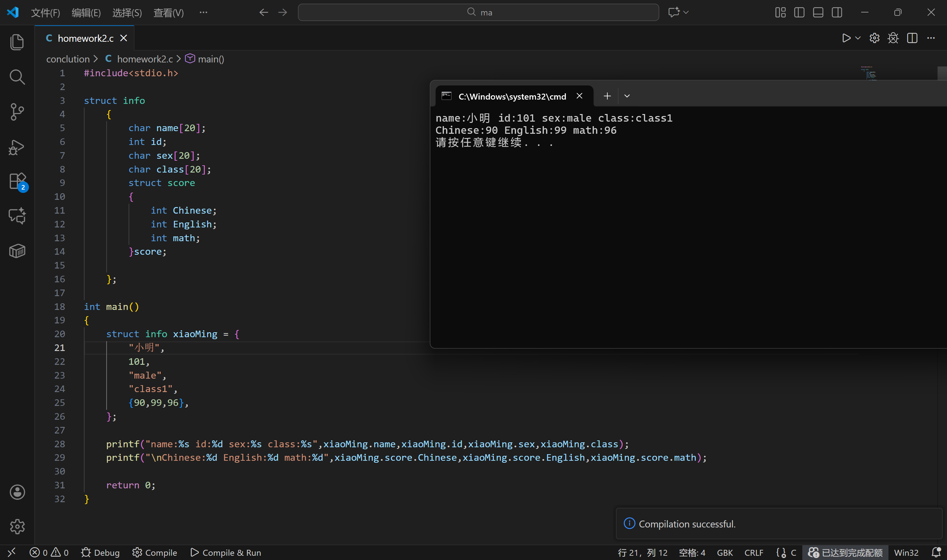Open Run and Debug view

click(x=17, y=147)
